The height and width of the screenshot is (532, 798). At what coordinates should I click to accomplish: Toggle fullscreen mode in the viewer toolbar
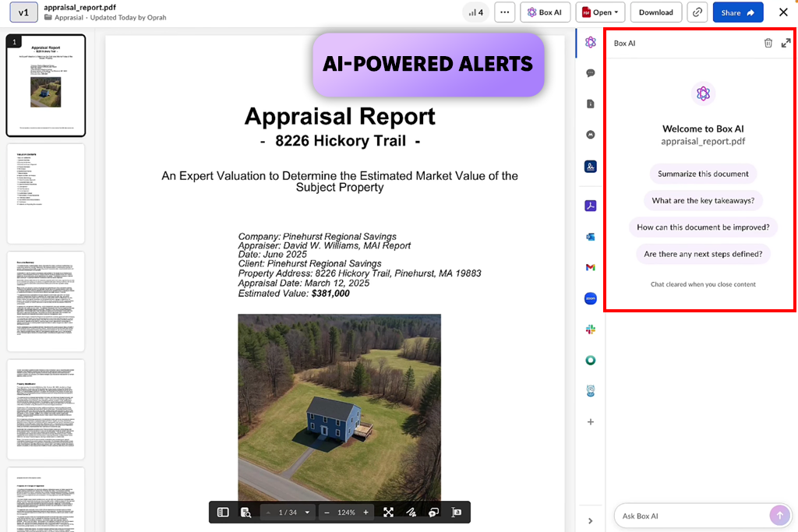click(x=388, y=513)
